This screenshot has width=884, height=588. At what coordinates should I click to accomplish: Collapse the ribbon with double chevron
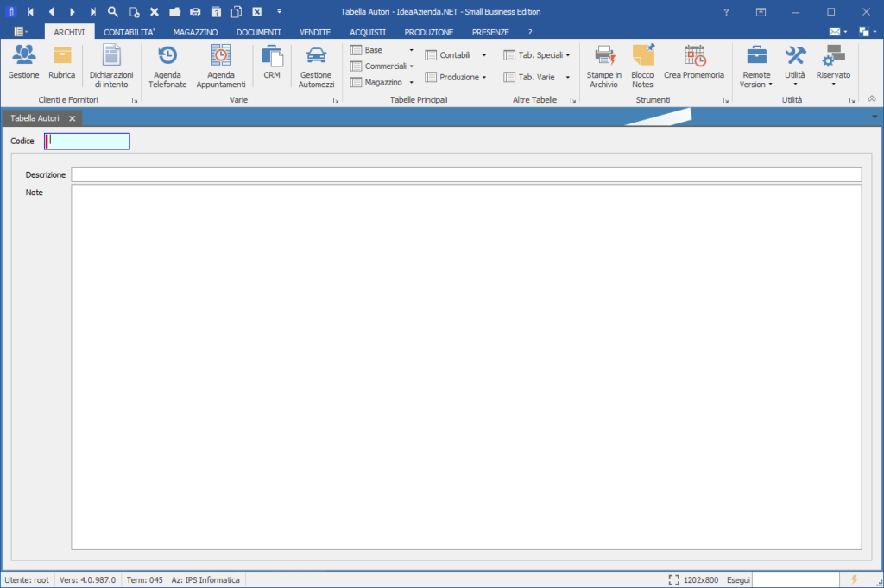(872, 99)
